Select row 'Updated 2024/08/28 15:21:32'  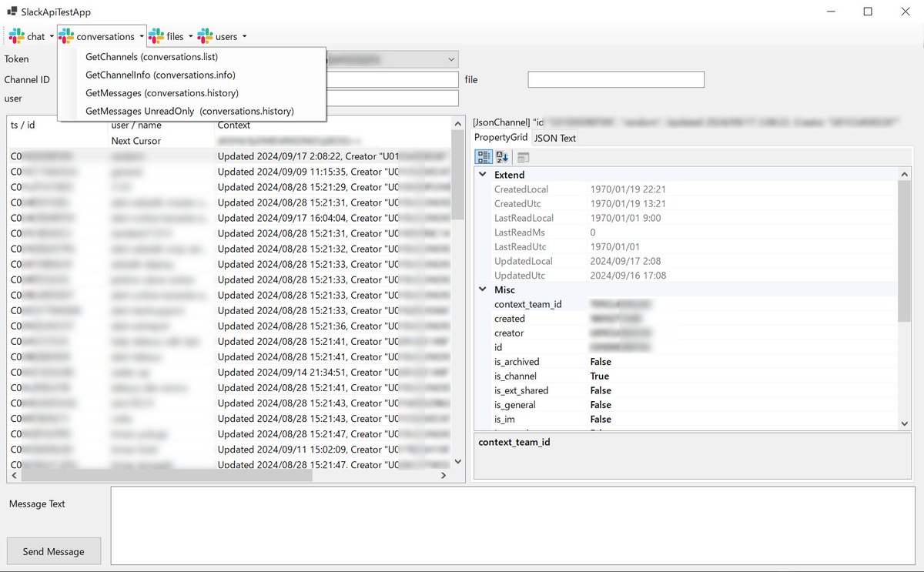229,249
